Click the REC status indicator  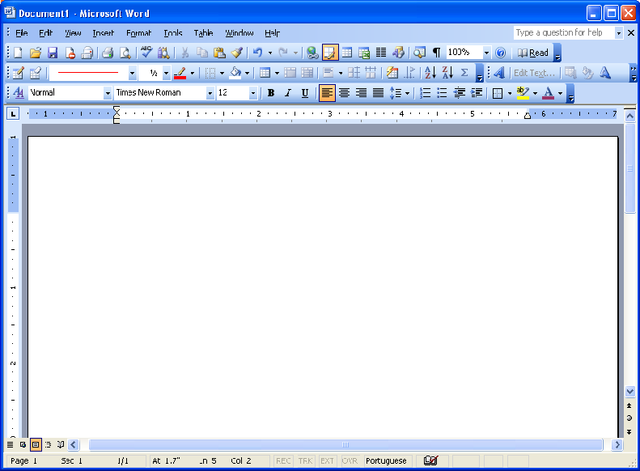(283, 461)
